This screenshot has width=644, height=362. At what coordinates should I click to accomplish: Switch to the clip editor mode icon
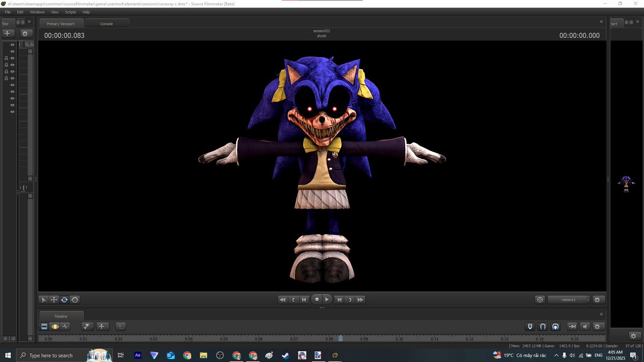45,326
